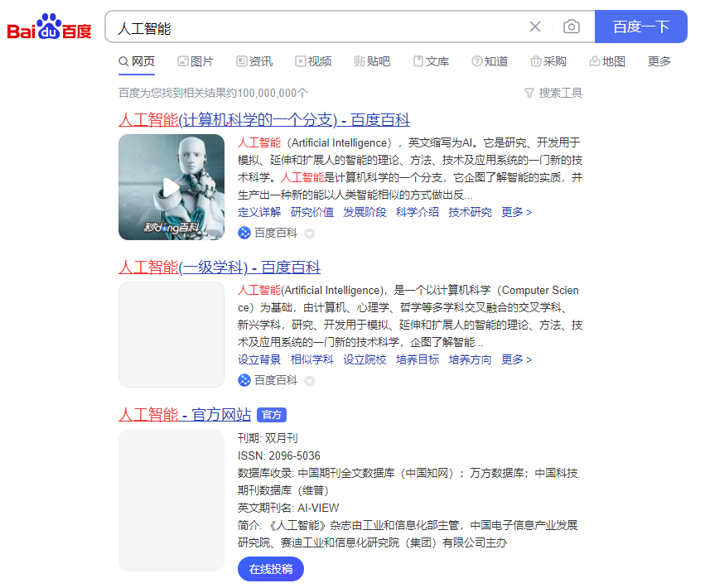Click the 官方 badge
Screen dimensions: 705x588
[x=272, y=415]
